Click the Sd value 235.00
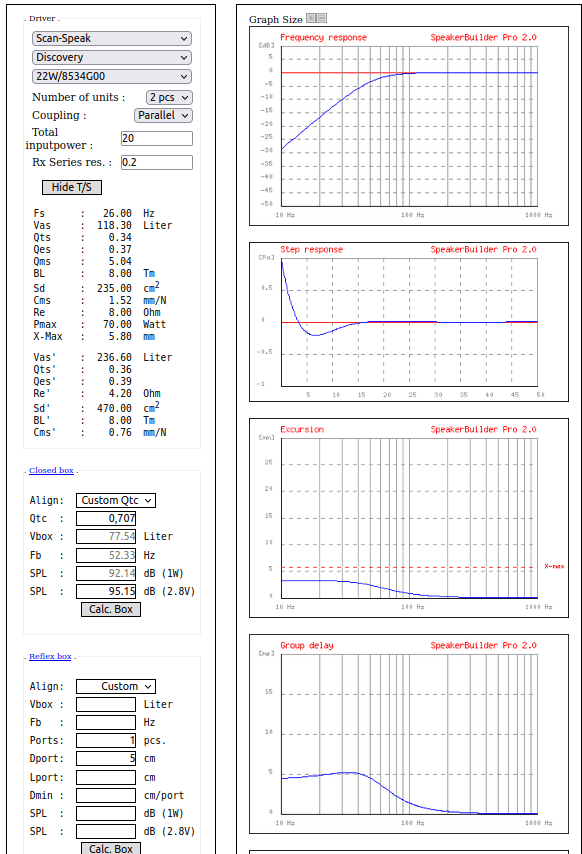 tap(114, 289)
